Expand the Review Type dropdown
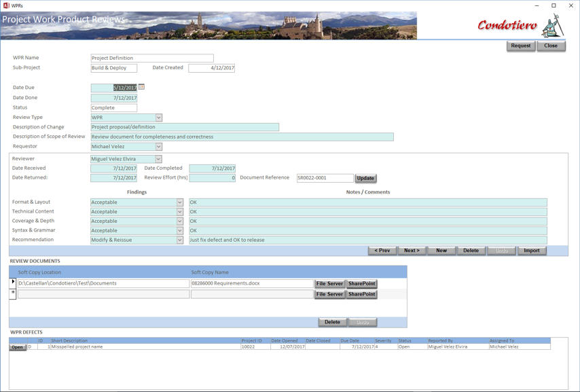Viewport: 580px width, 392px height. click(x=159, y=118)
